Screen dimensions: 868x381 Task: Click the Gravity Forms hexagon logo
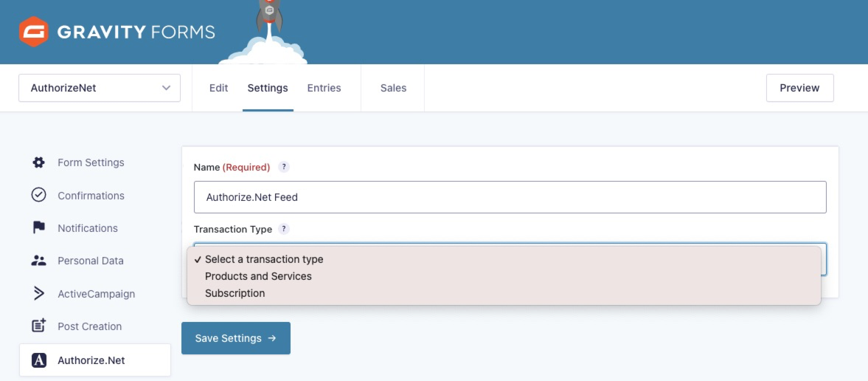point(33,32)
